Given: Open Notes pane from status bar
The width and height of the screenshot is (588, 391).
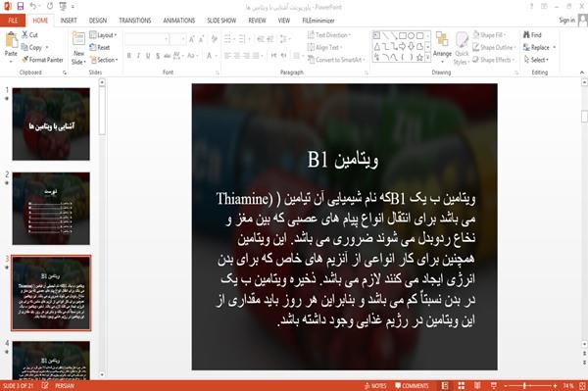Looking at the screenshot, I should (x=375, y=386).
